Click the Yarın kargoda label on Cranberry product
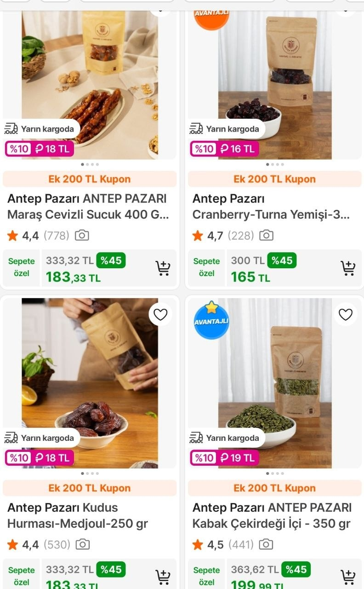 tap(227, 129)
